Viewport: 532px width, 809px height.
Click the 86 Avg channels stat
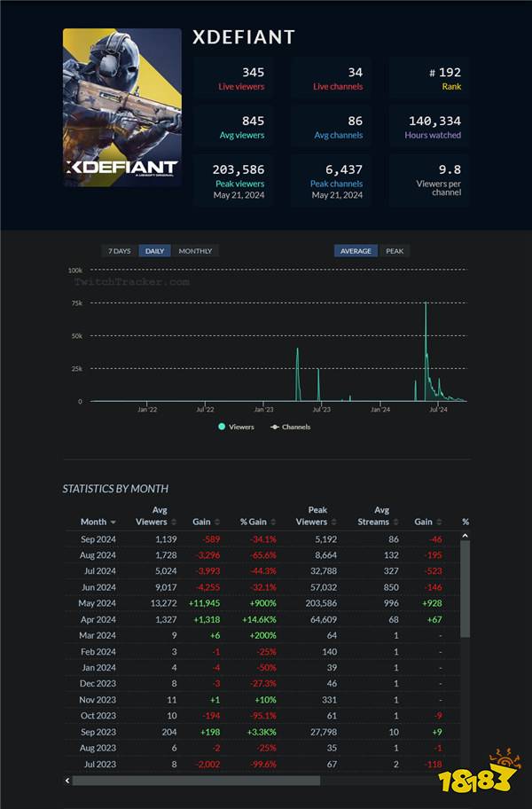331,127
